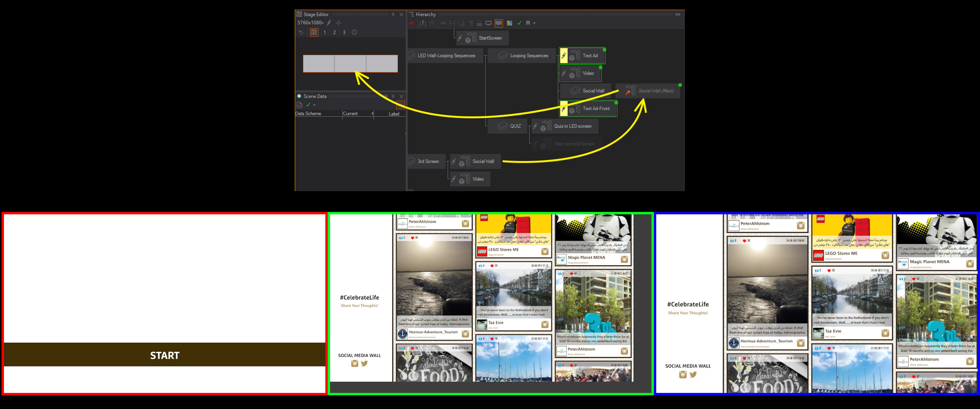Click the pencil edit icon beside stage resolution
This screenshot has height=409, width=980.
coord(329,23)
